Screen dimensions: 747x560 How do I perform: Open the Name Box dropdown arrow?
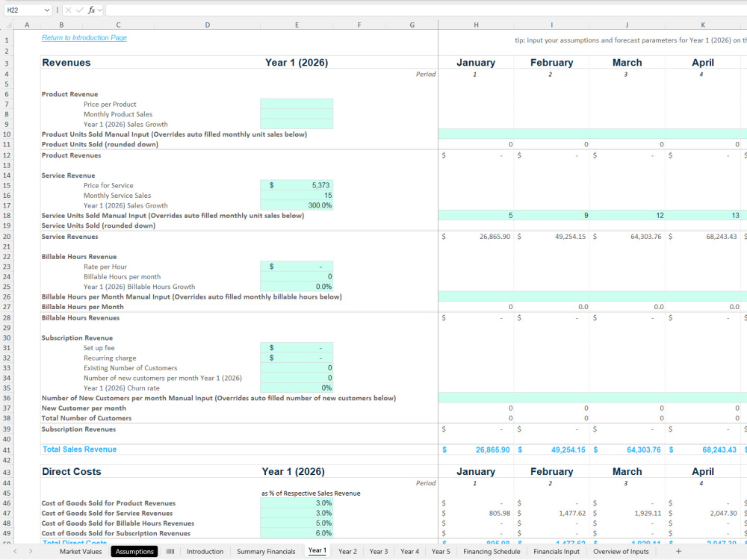tap(46, 10)
